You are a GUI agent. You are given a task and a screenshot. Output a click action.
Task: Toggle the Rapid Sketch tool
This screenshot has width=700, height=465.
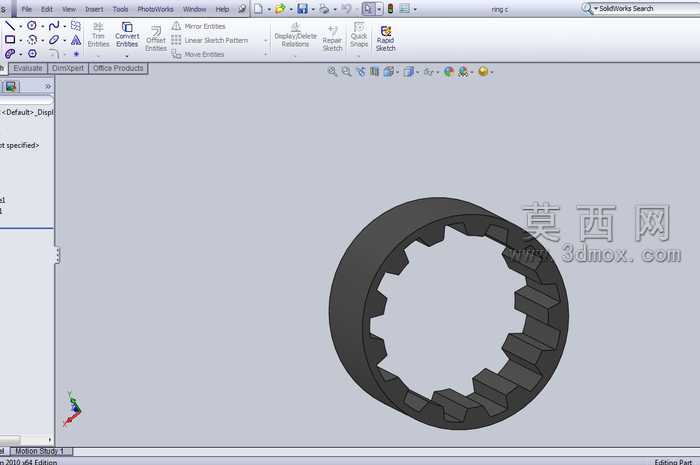pos(386,38)
